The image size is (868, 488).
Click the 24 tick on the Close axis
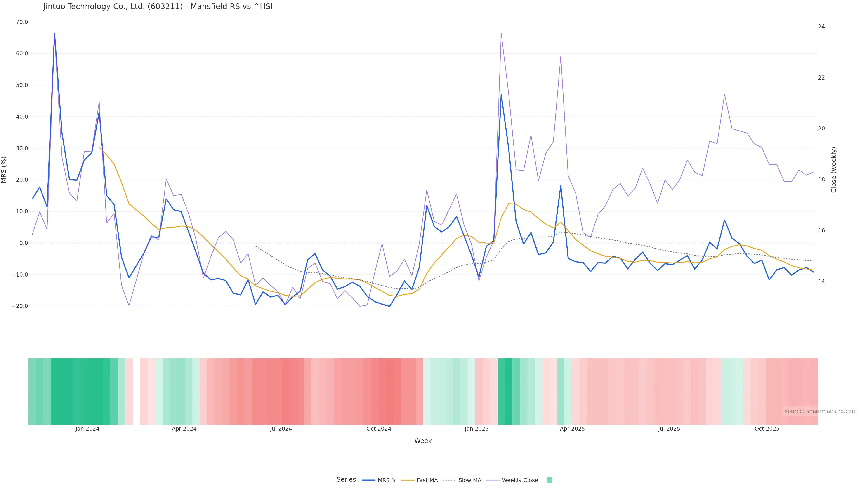point(821,27)
